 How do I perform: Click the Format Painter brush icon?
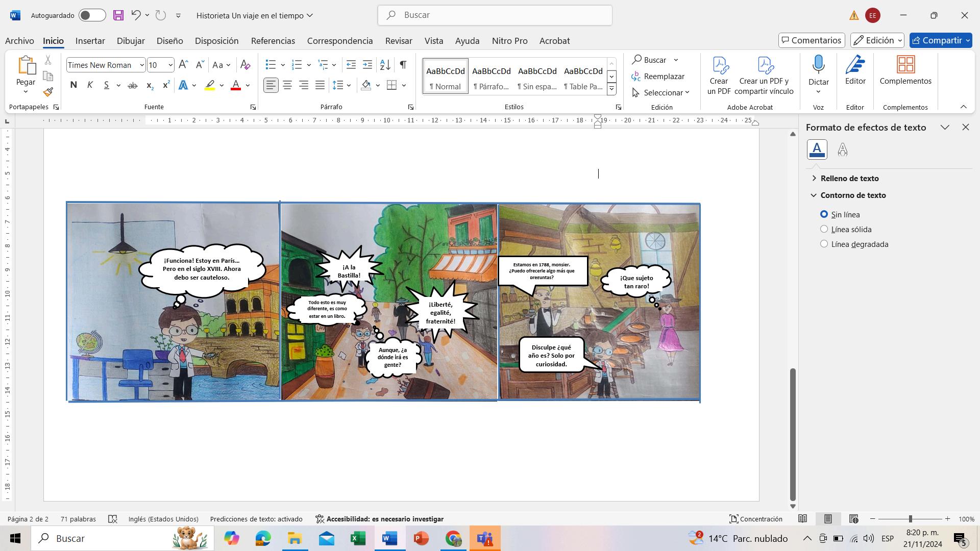(x=48, y=92)
